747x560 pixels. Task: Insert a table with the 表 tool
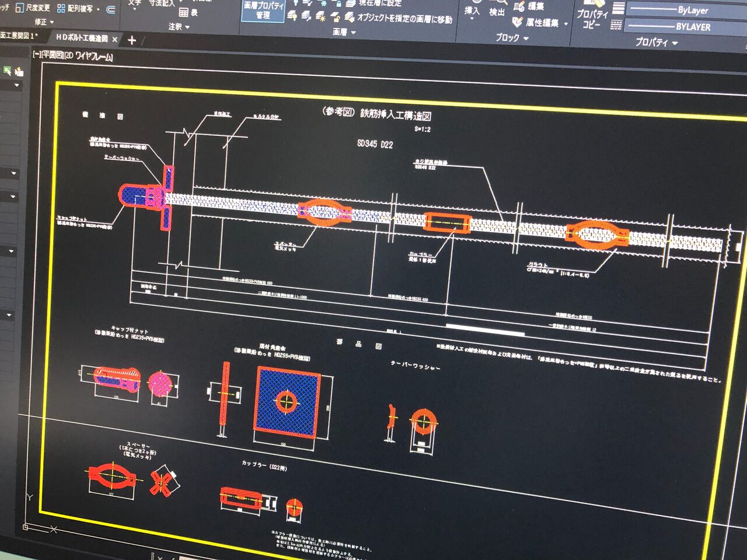pyautogui.click(x=189, y=12)
